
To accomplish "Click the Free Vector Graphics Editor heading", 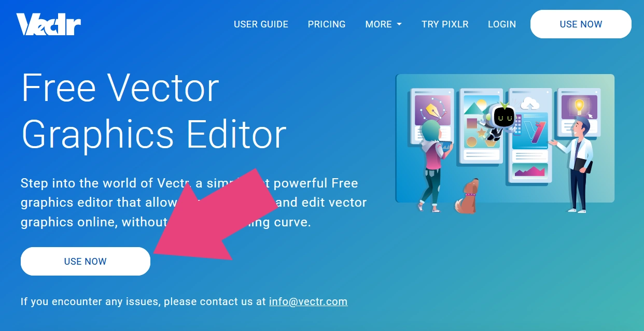I will pyautogui.click(x=153, y=111).
